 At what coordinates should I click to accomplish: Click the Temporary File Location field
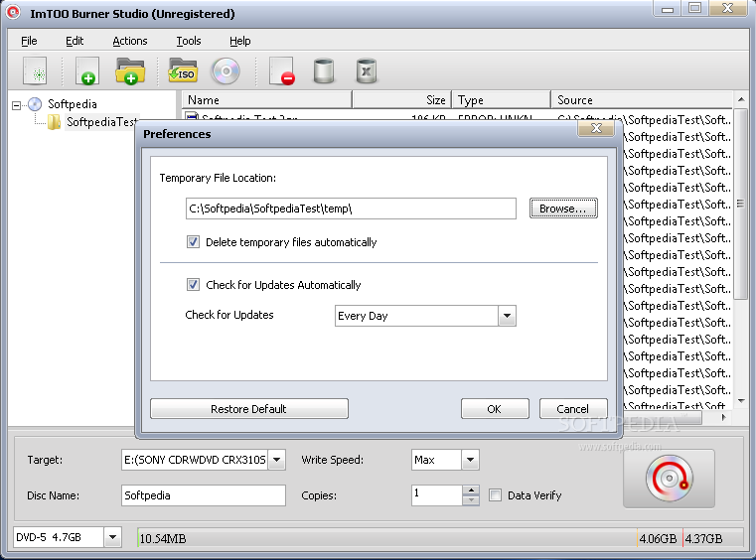click(351, 209)
